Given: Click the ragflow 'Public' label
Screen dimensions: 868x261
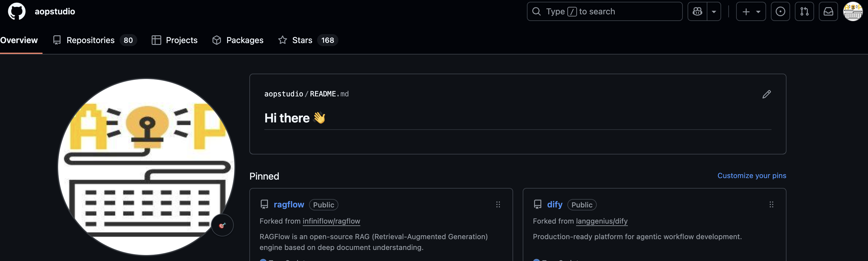Looking at the screenshot, I should (x=323, y=205).
